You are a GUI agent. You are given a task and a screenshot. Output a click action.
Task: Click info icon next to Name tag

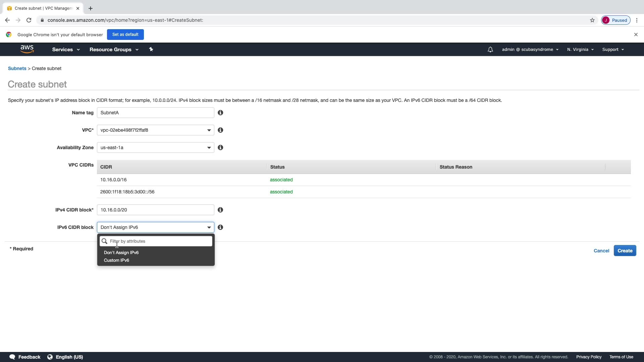[x=220, y=113]
